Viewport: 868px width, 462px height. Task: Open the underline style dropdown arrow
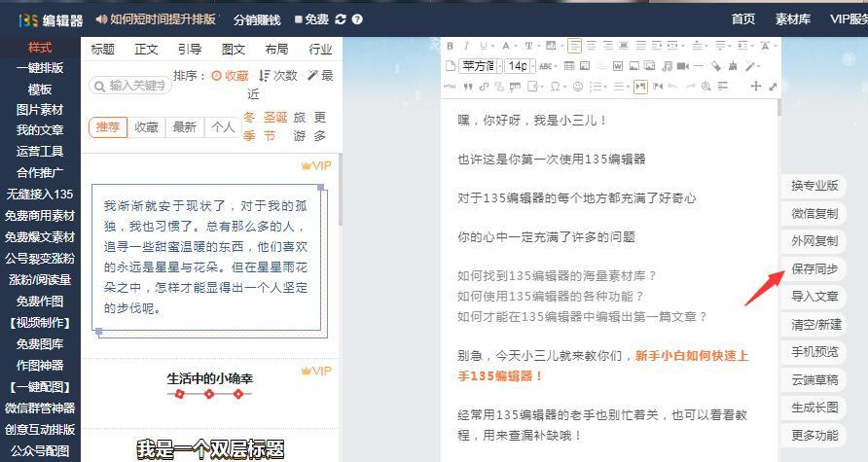492,46
